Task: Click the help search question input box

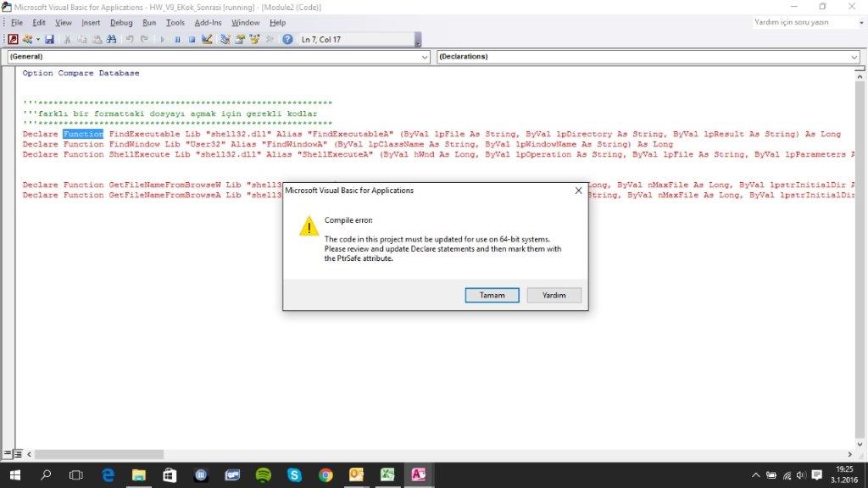Action: [x=800, y=23]
